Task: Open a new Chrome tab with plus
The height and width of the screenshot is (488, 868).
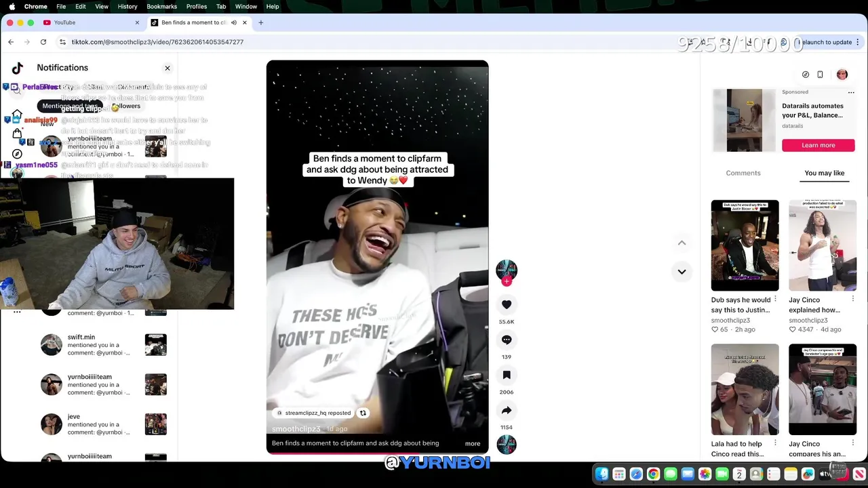Action: pyautogui.click(x=260, y=22)
